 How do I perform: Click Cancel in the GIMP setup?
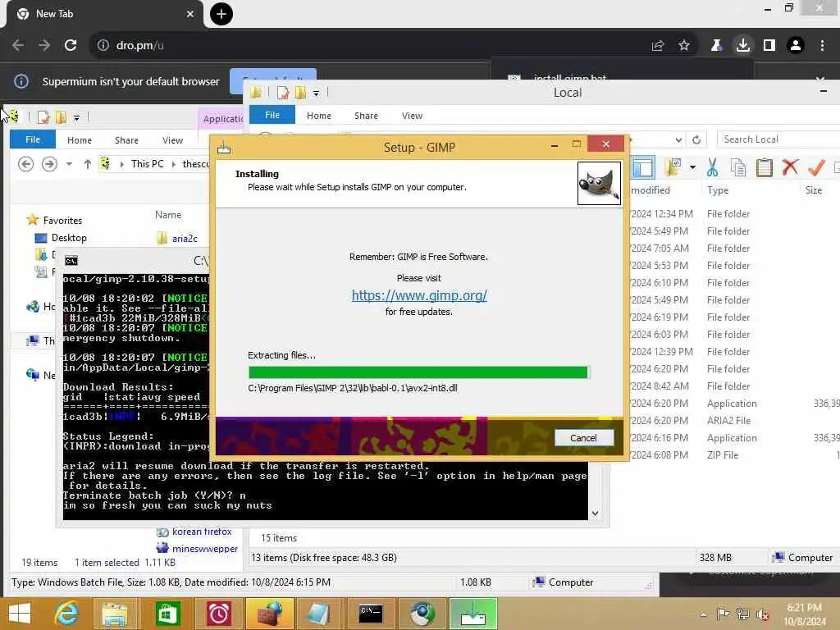tap(583, 438)
